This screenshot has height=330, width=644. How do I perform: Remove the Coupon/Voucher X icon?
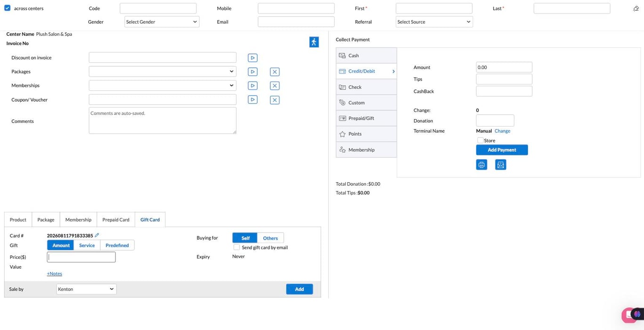[275, 100]
